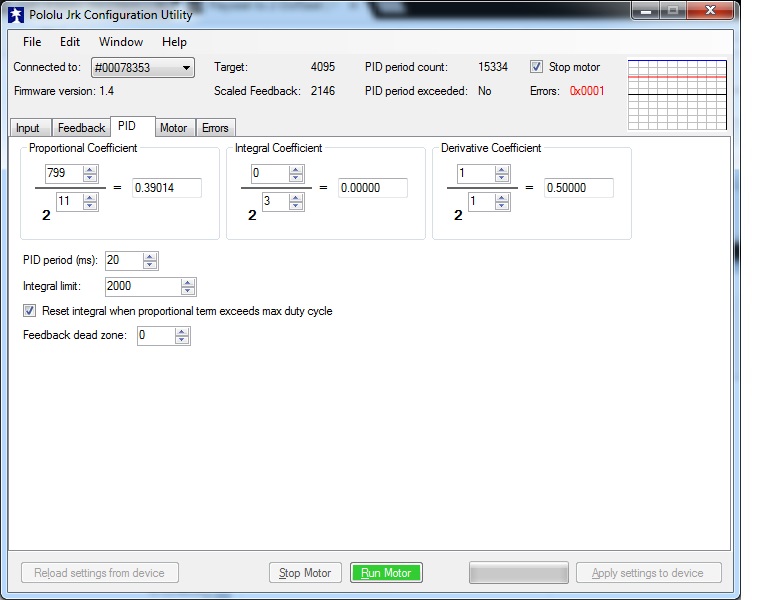Click proportional coefficient result field 0.39014
Image resolution: width=768 pixels, height=600 pixels.
pos(167,188)
